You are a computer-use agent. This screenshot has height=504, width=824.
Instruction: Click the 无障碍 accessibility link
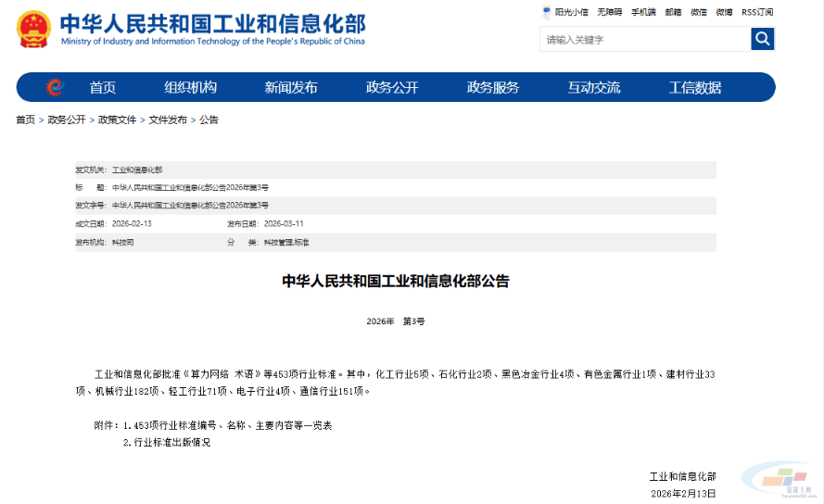tap(609, 12)
